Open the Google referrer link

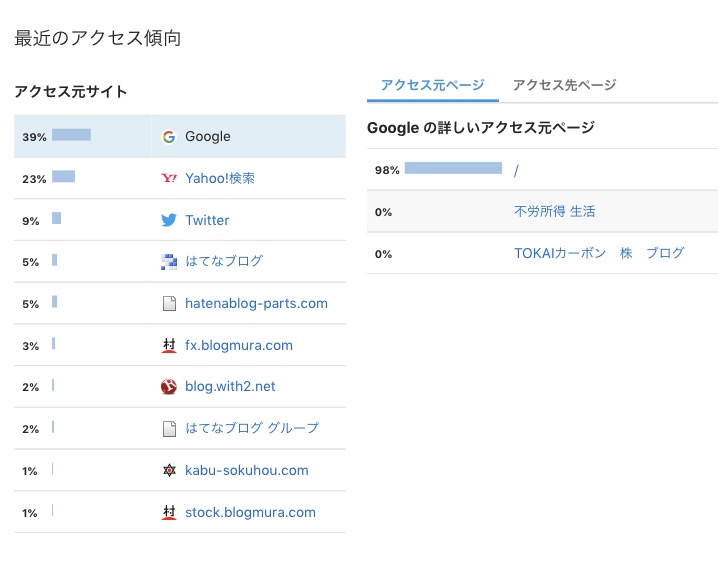coord(208,136)
